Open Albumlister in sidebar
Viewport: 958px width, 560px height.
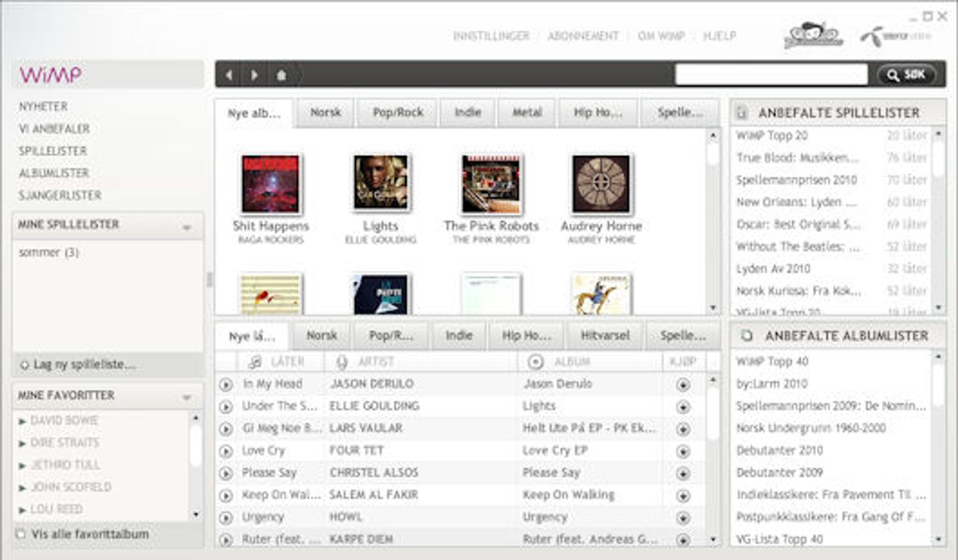click(54, 173)
